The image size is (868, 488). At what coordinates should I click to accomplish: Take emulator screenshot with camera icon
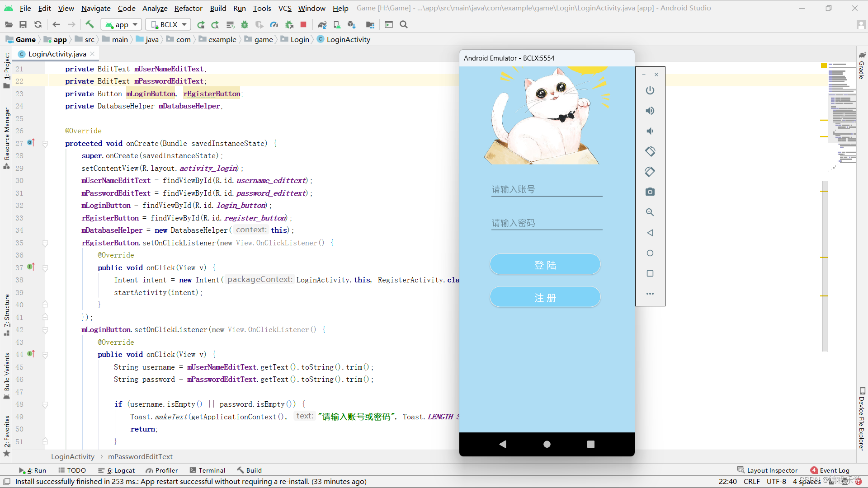[x=650, y=192]
